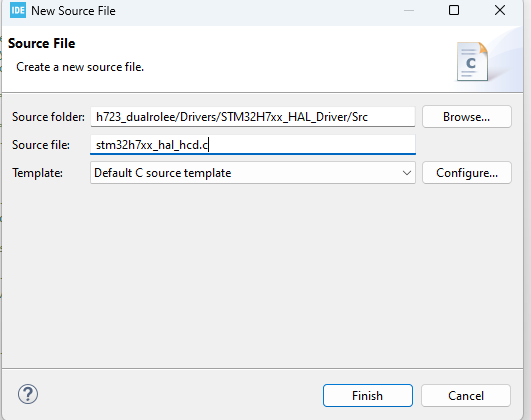The height and width of the screenshot is (420, 531).
Task: Click the "Source folder:" label
Action: [x=48, y=117]
